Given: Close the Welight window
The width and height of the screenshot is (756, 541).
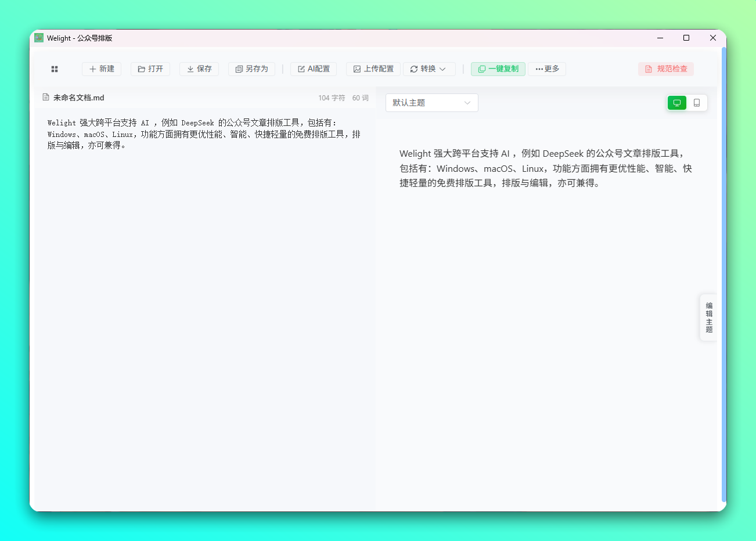Looking at the screenshot, I should (x=713, y=38).
